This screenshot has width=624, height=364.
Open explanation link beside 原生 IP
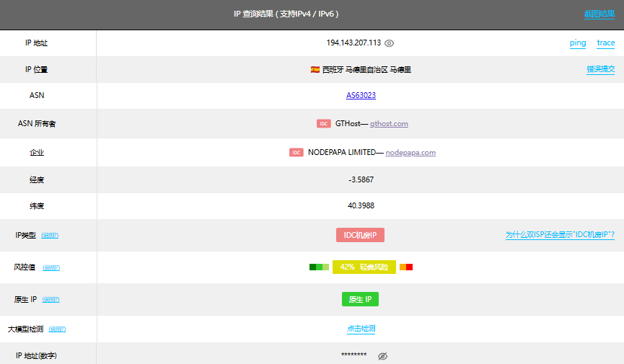pyautogui.click(x=50, y=300)
